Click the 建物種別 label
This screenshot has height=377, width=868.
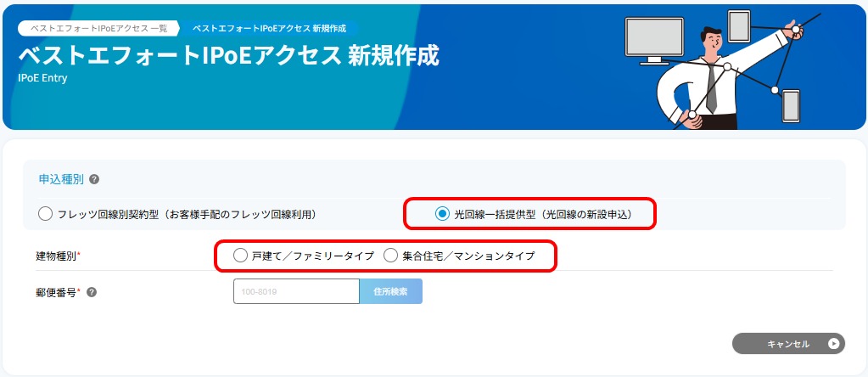click(x=58, y=256)
